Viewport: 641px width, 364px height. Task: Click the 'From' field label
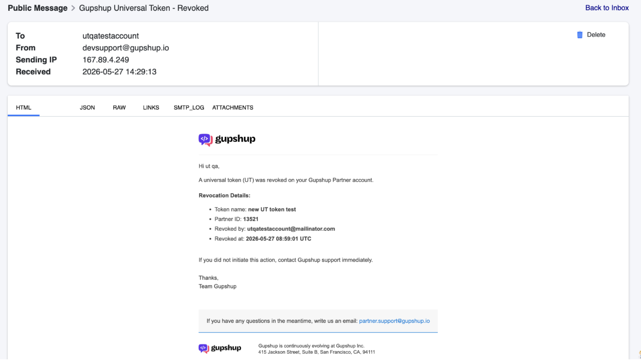click(x=26, y=48)
